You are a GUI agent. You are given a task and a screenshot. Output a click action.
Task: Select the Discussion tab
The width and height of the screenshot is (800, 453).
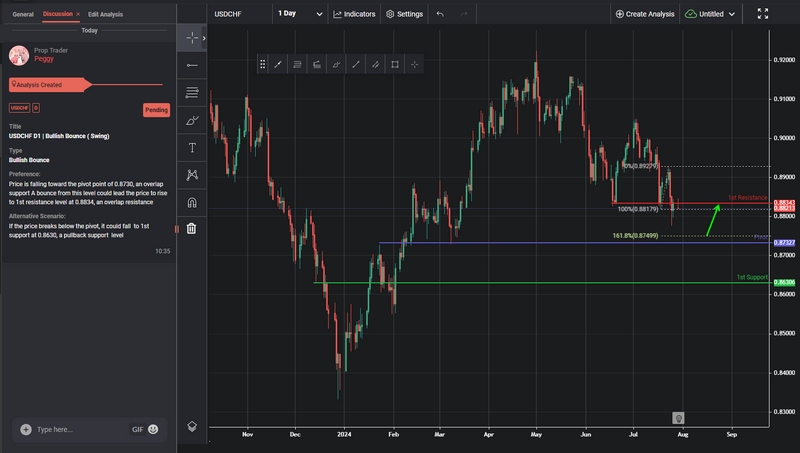[x=58, y=14]
